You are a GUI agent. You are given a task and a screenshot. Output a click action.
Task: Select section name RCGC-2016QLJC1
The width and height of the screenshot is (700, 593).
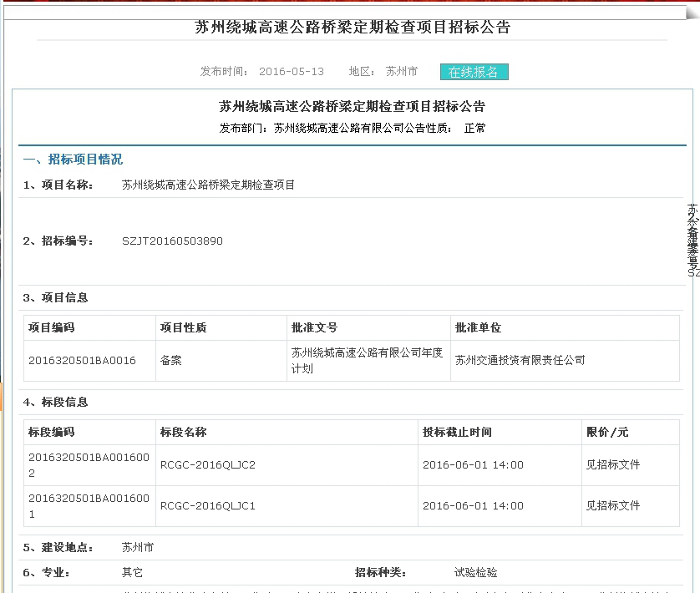[x=207, y=506]
